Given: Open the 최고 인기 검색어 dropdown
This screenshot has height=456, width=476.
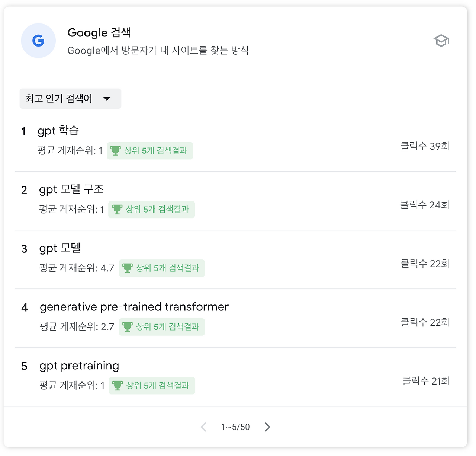Looking at the screenshot, I should coord(70,99).
